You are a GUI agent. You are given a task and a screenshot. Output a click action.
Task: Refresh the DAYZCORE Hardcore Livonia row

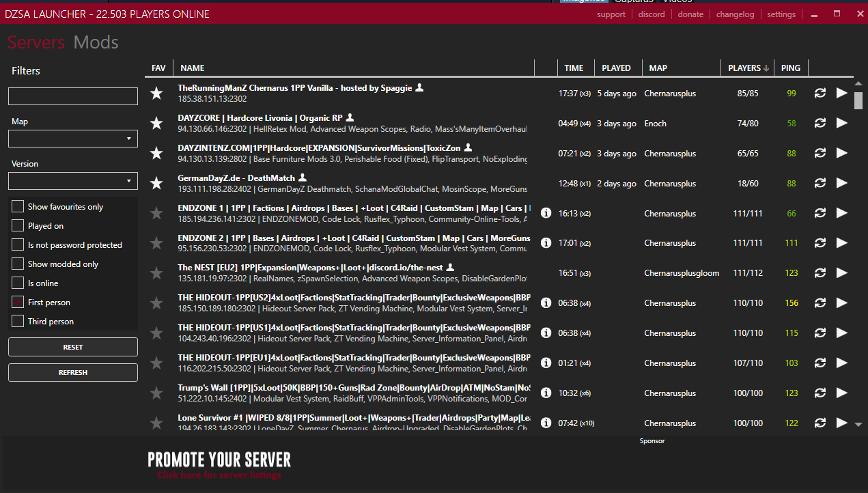820,123
